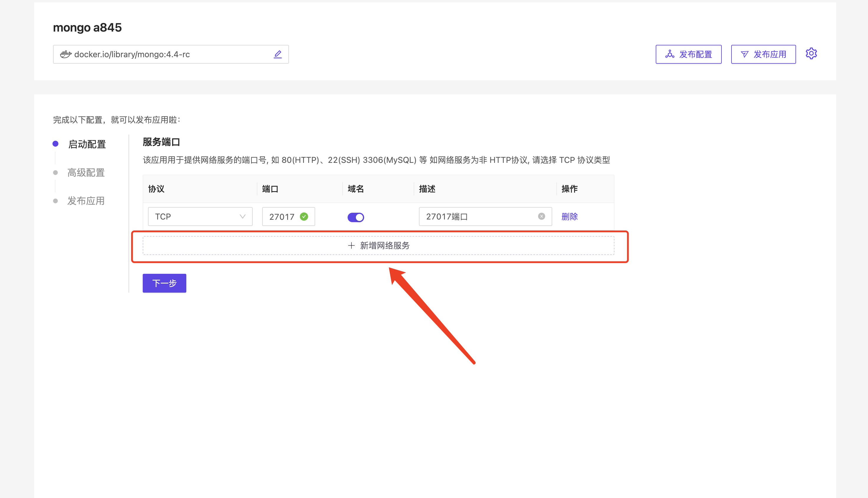Toggle the 域名 switch off
The width and height of the screenshot is (868, 498).
(x=355, y=217)
